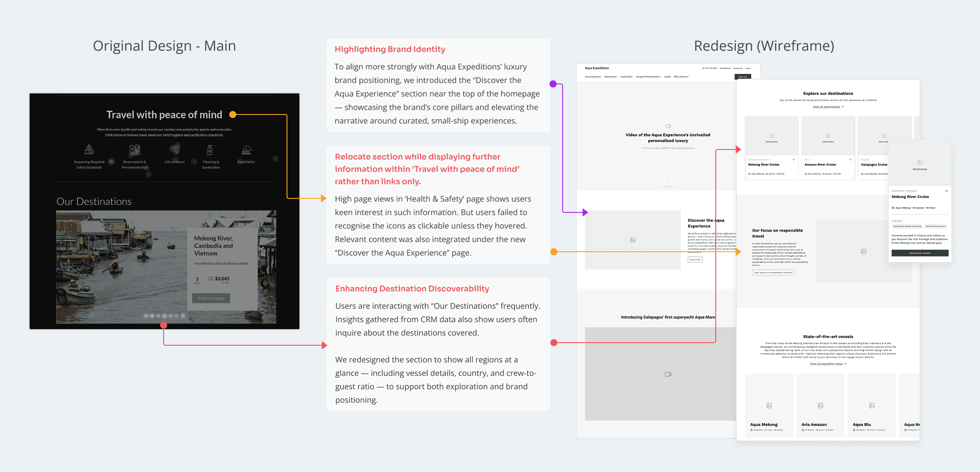Select the fourth carousel dot under the Mekong image
This screenshot has height=472, width=980.
164,316
